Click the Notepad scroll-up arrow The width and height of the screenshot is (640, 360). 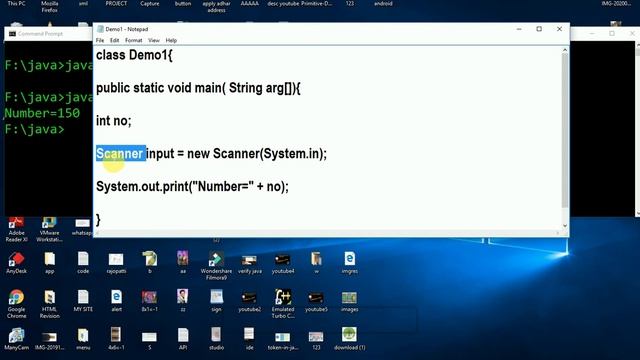(565, 50)
